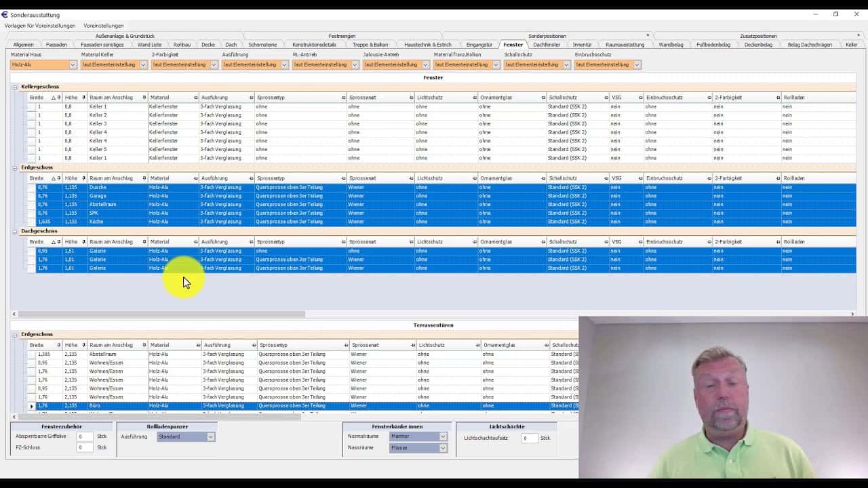Click filter icon on Dachgeschoss Ausführung column
The width and height of the screenshot is (868, 488).
(252, 242)
